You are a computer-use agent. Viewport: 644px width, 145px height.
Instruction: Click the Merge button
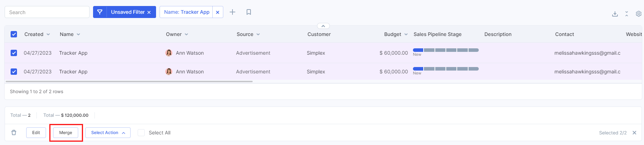click(66, 133)
